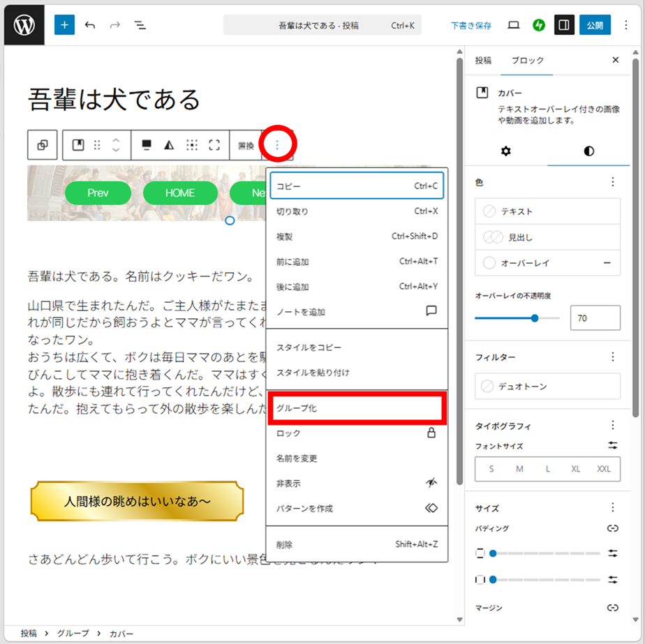Viewport: 645px width, 644px height.
Task: Select グループ化 from the context menu
Action: pos(356,408)
